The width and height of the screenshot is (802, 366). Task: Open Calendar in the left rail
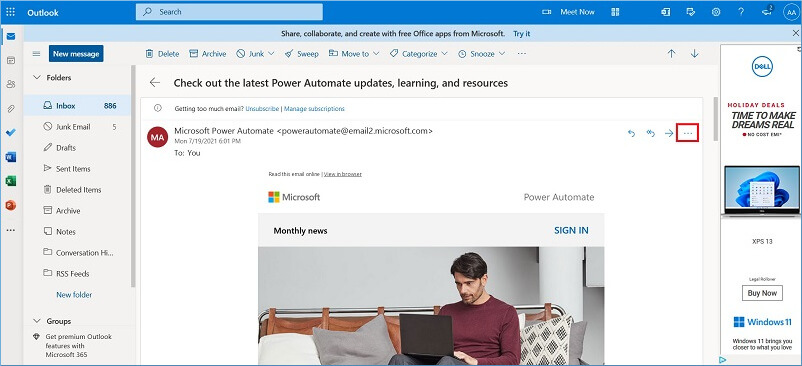point(11,60)
